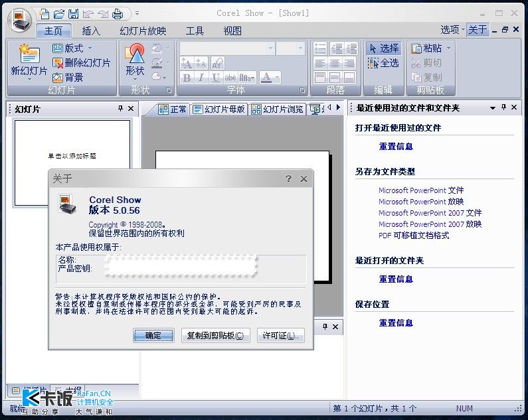The height and width of the screenshot is (420, 528).
Task: Open the change case Aa dropdown
Action: click(x=247, y=78)
